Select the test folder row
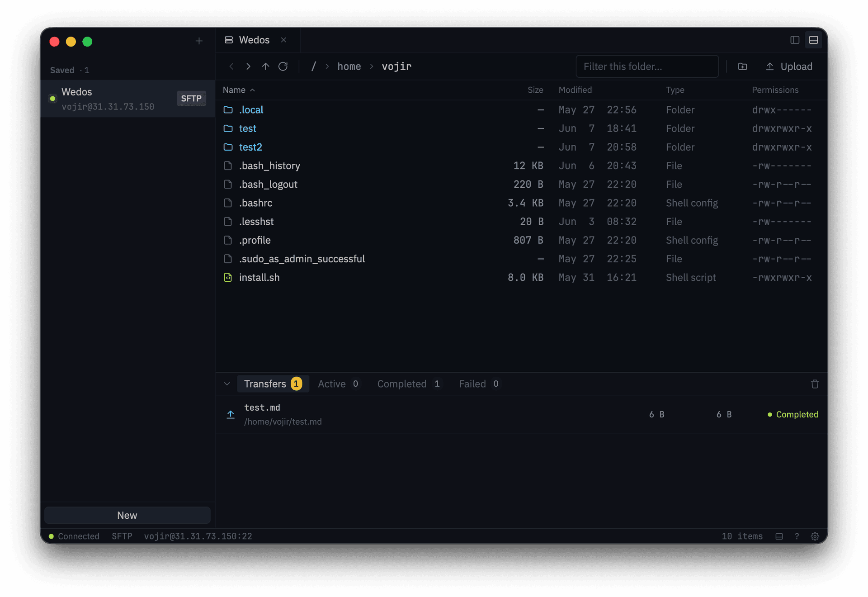This screenshot has height=597, width=868. (521, 128)
